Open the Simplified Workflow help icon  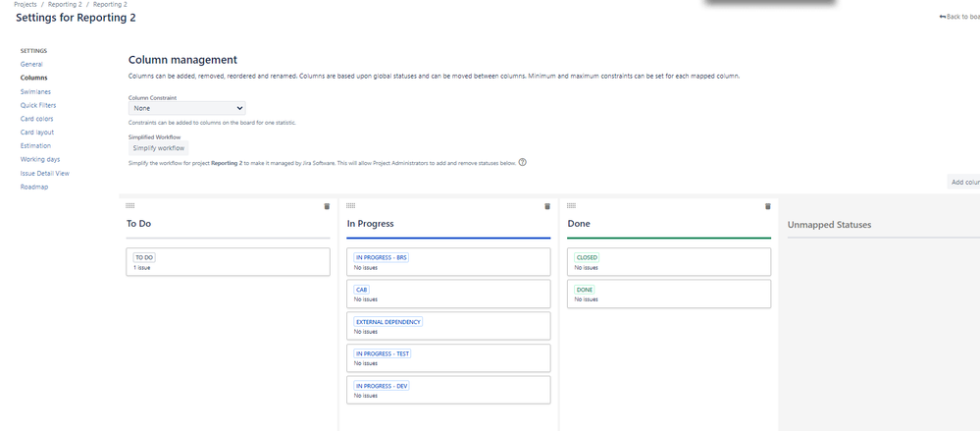tap(523, 162)
